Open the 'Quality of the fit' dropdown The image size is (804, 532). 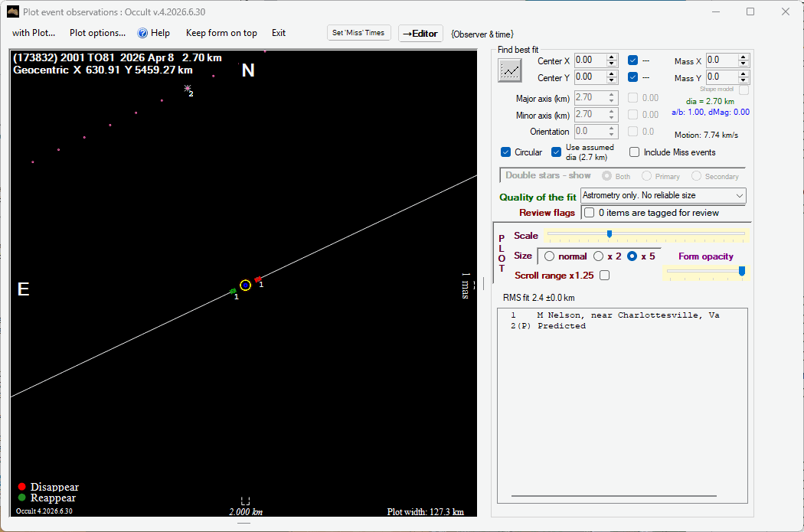664,195
